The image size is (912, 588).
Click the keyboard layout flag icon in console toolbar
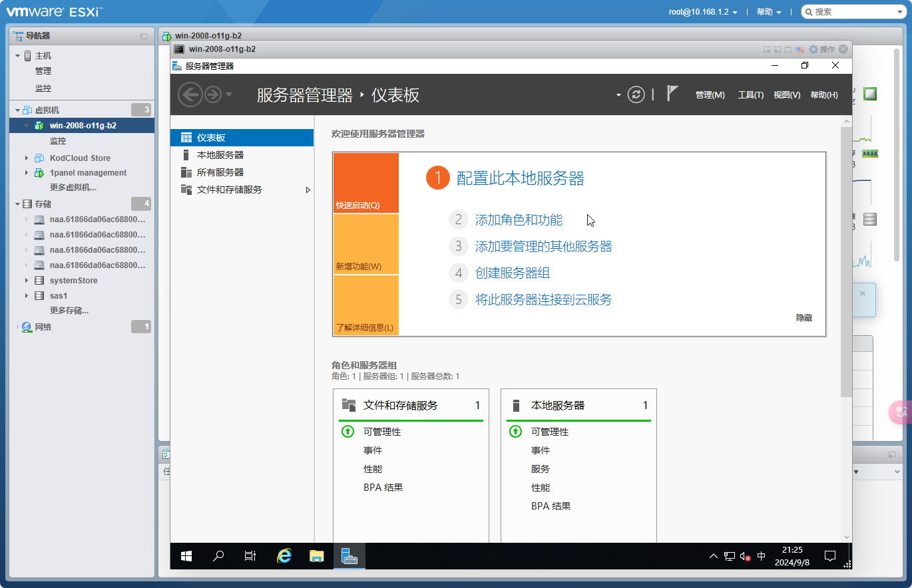click(799, 49)
